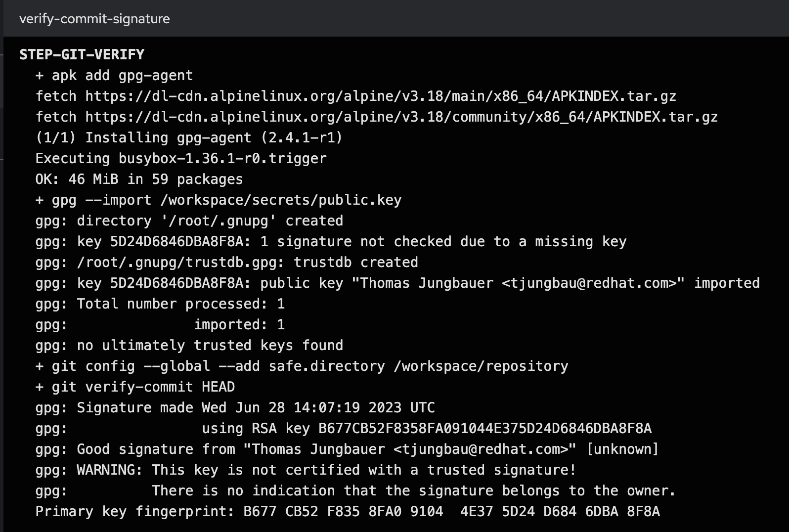Click the 'Signature made Wed Jun 28' line

coord(235,407)
